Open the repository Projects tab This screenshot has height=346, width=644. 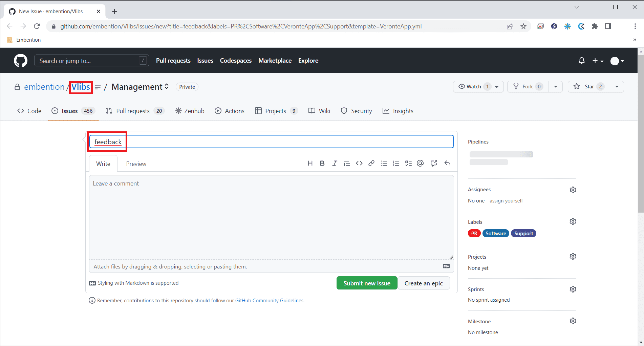point(276,111)
